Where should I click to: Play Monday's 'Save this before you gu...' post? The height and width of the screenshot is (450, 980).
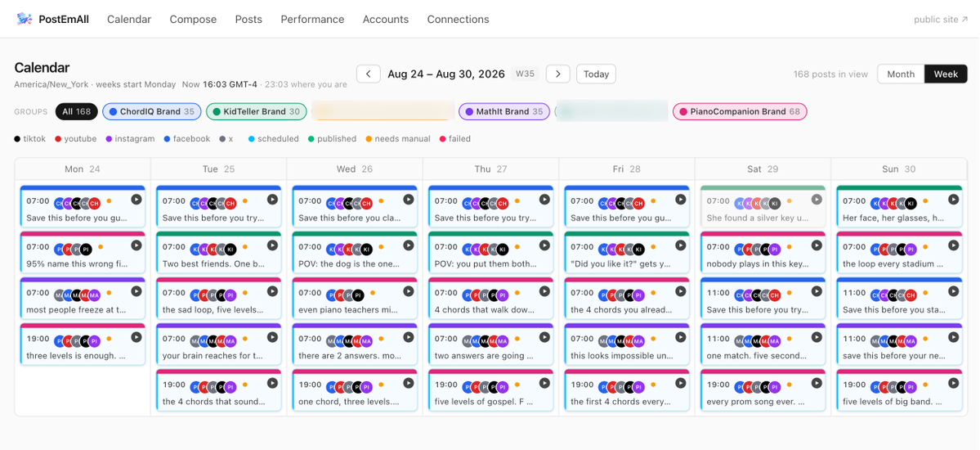(x=136, y=199)
